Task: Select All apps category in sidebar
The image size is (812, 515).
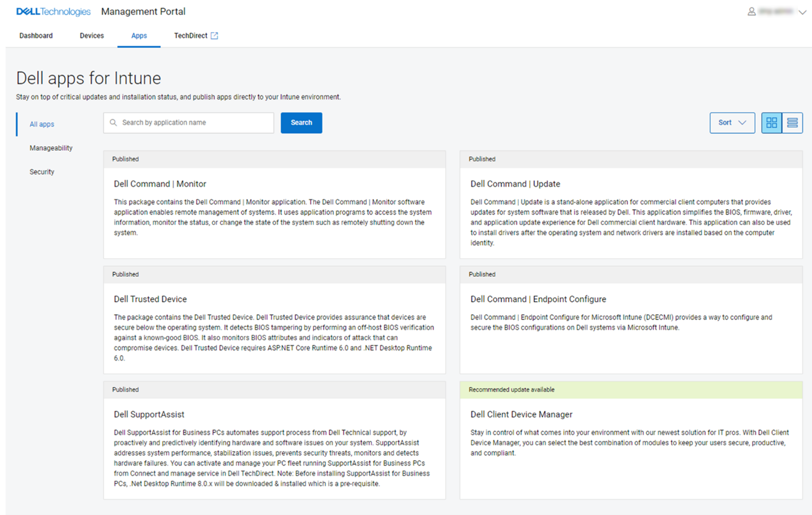Action: coord(42,124)
